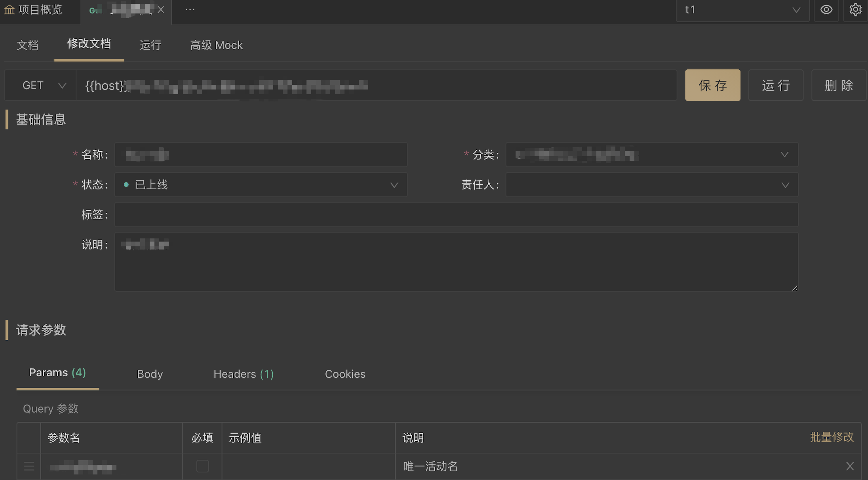Expand the 状态 status dropdown

(x=261, y=185)
